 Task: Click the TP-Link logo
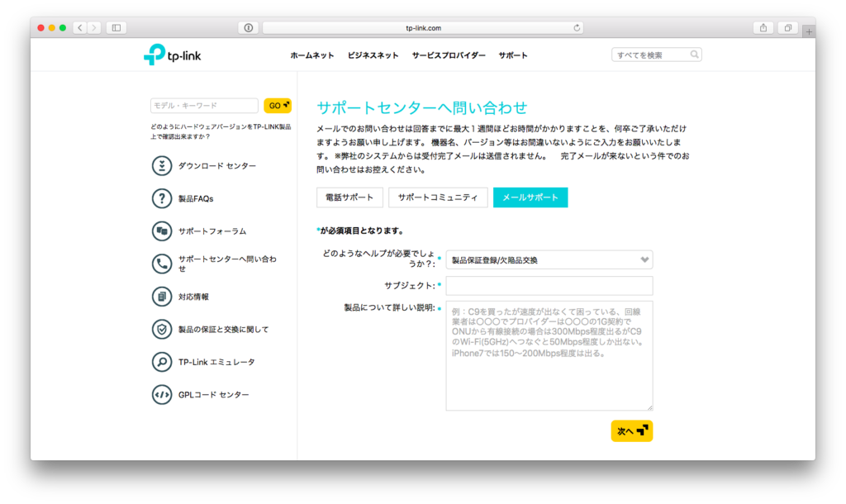(x=172, y=55)
